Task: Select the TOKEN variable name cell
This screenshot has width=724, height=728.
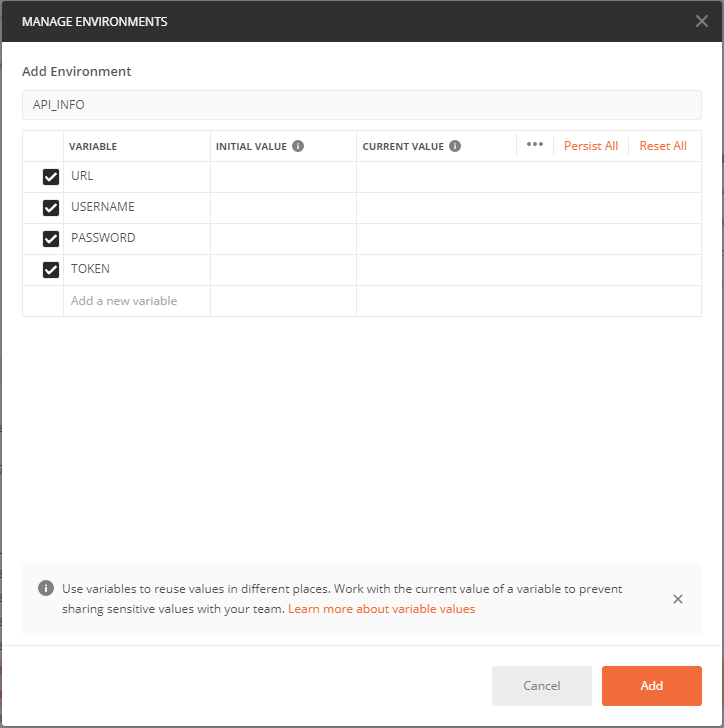Action: [x=137, y=270]
